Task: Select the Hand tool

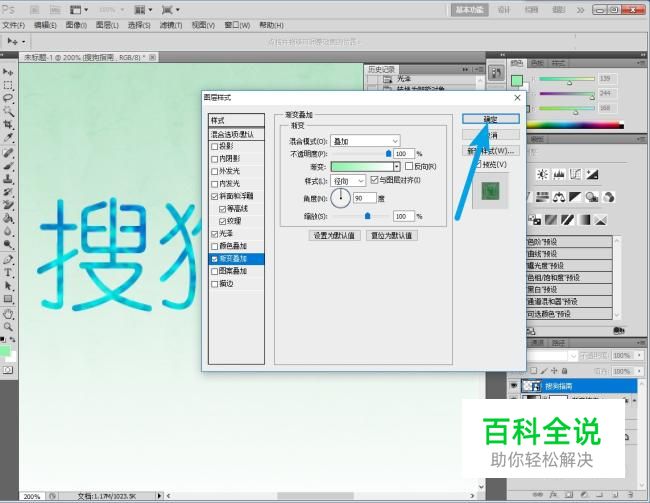Action: coord(8,314)
